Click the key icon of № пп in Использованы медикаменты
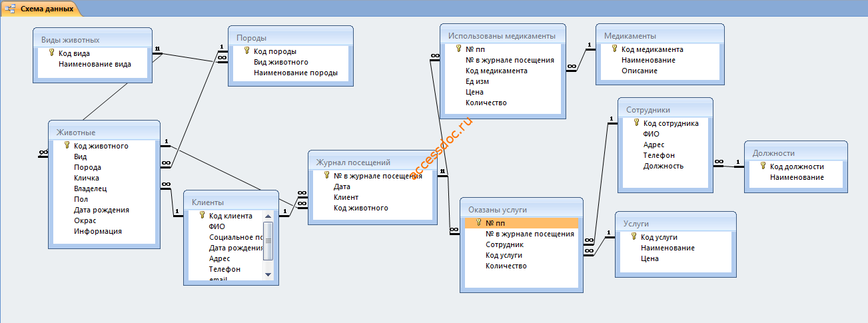 pos(458,49)
